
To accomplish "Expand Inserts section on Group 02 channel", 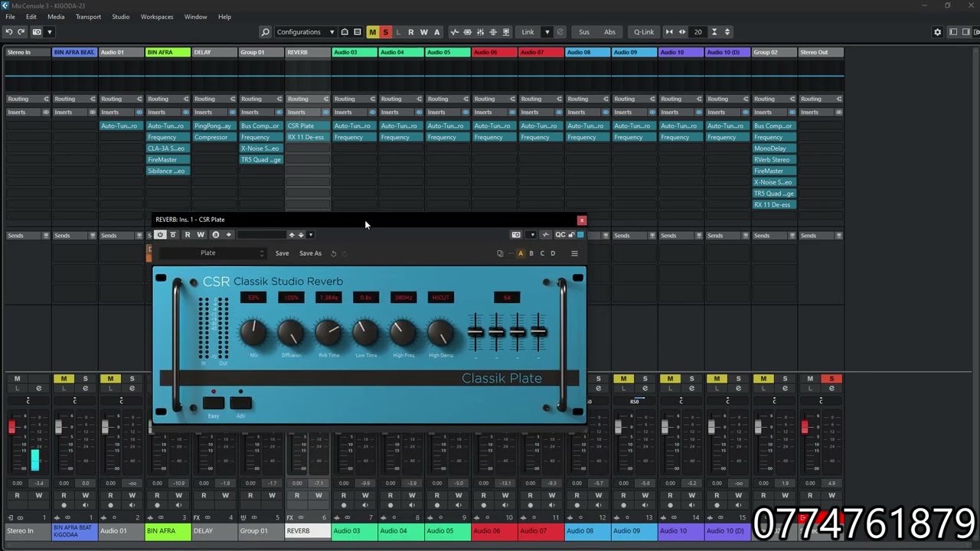I will (774, 112).
